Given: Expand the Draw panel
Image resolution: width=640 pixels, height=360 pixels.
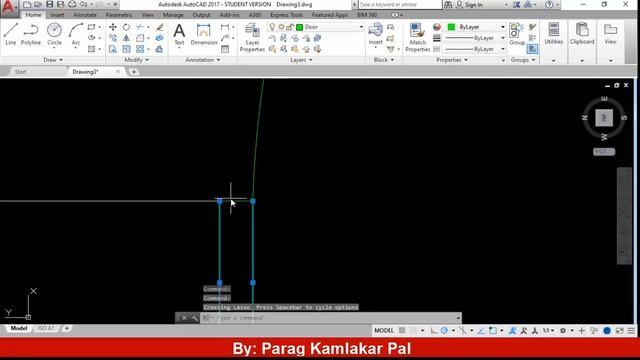Looking at the screenshot, I should click(53, 60).
